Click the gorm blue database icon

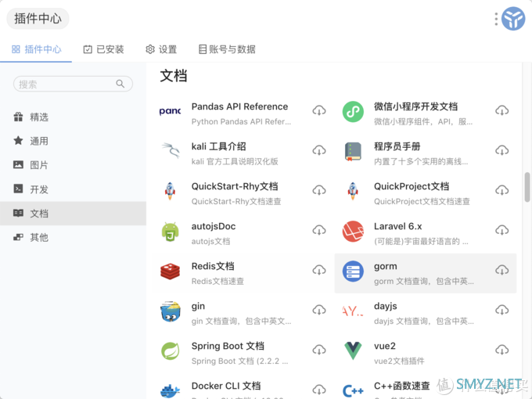(353, 271)
